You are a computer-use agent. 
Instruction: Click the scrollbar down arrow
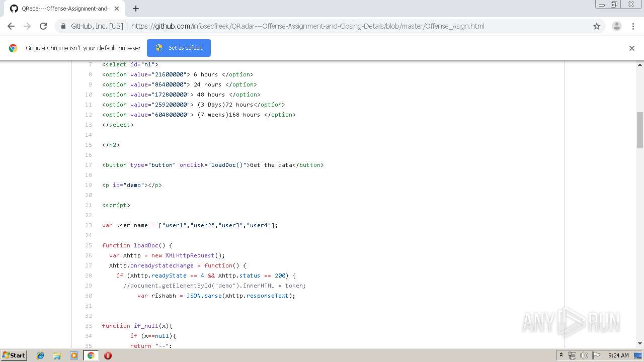640,343
